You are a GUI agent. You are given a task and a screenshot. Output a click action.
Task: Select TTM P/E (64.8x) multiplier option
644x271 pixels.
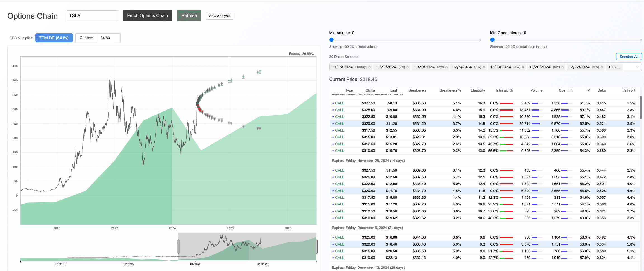tap(54, 38)
